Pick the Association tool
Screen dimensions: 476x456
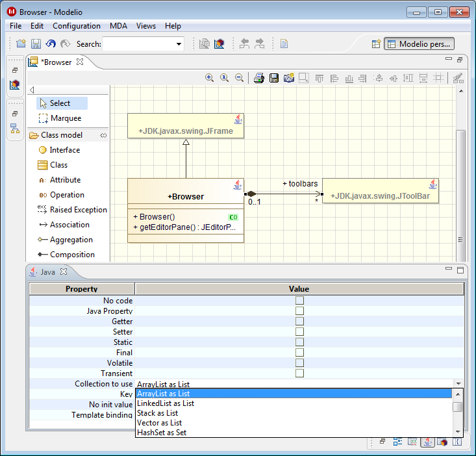point(64,225)
